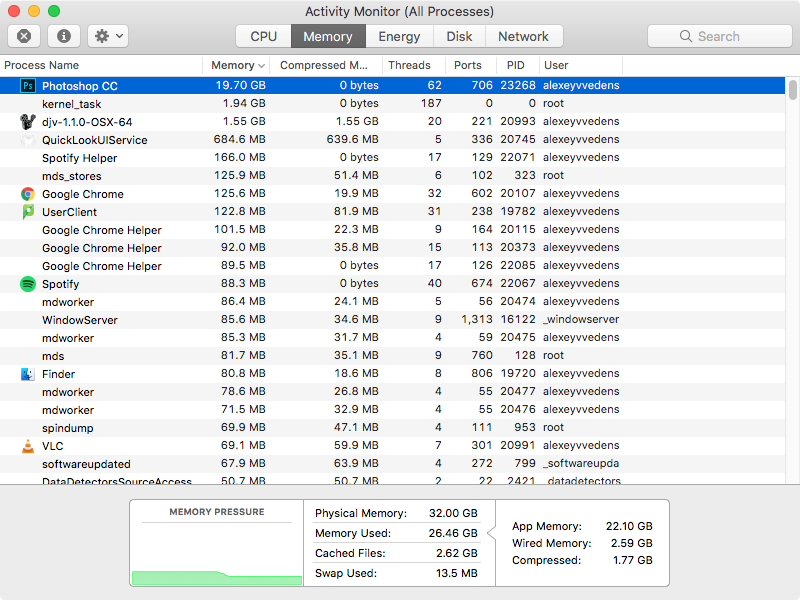Image resolution: width=800 pixels, height=600 pixels.
Task: Click the UserClient app icon
Action: click(x=28, y=212)
